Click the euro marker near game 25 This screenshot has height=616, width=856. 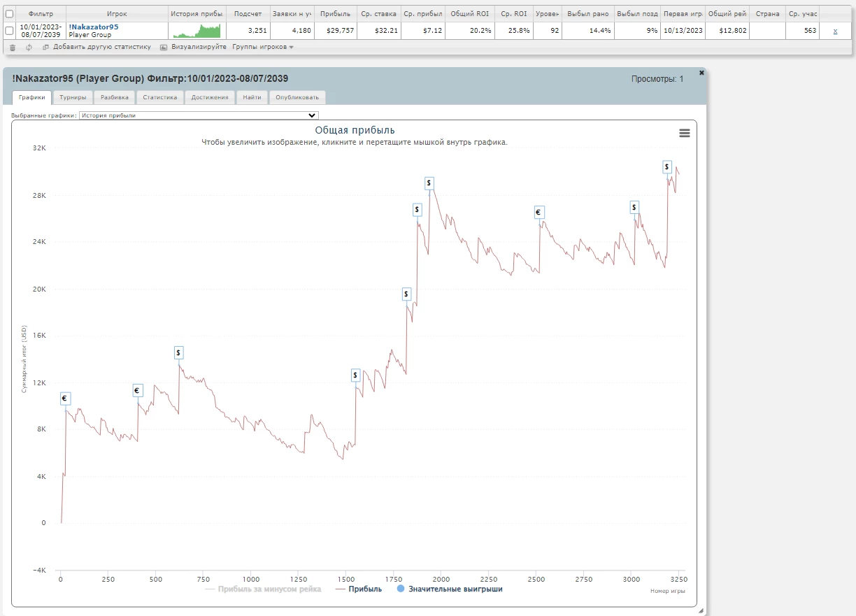click(x=65, y=399)
